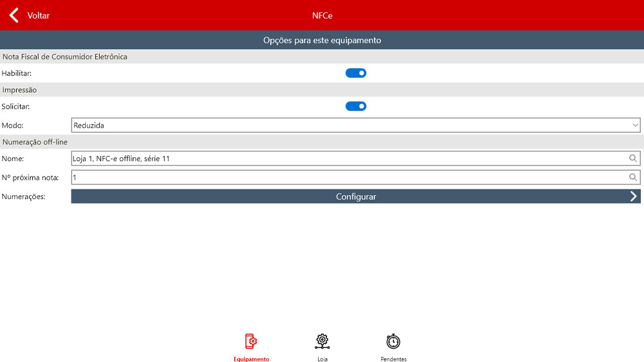Switch to the Pendentes tab label

point(393,359)
